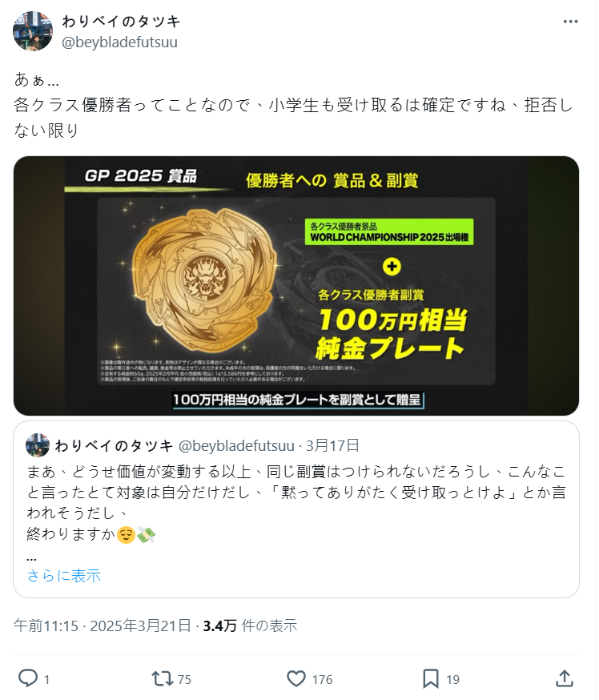
Task: View the 3.4万 件の表示 count
Action: 250,626
